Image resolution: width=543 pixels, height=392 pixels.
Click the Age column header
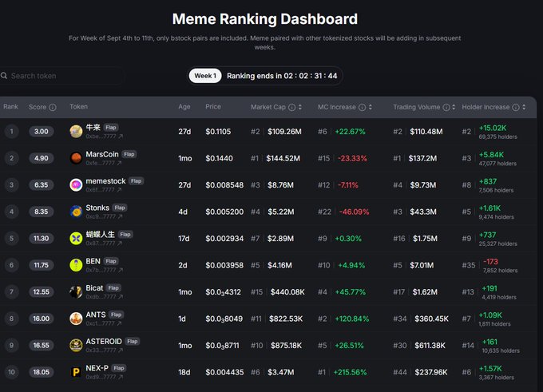point(184,107)
